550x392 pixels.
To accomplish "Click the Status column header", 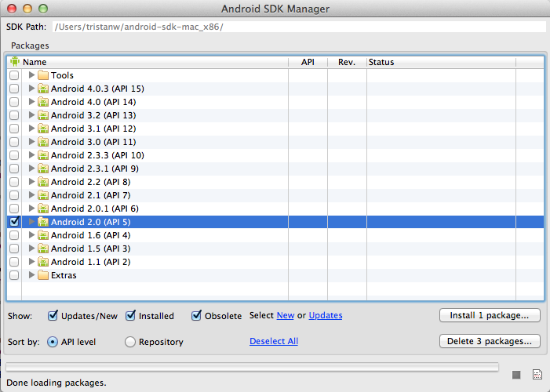I will (441, 62).
